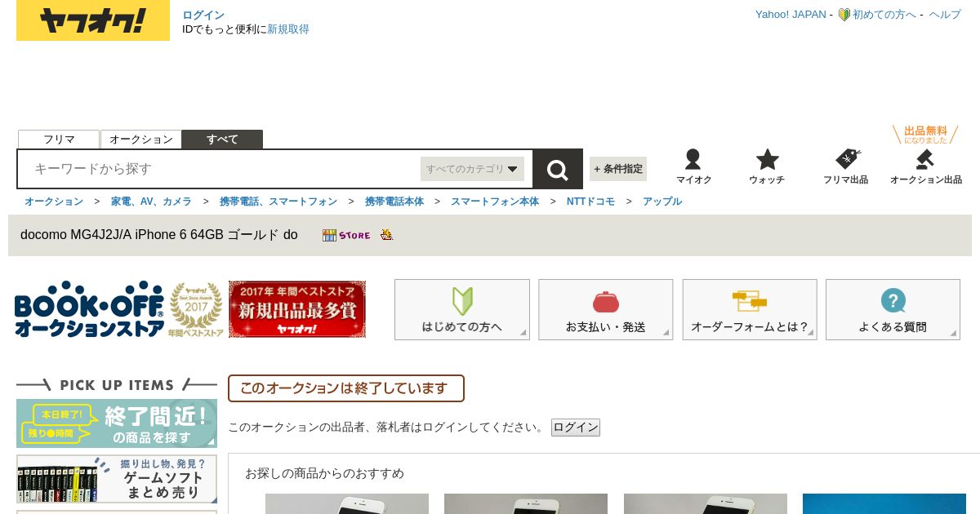Image resolution: width=980 pixels, height=514 pixels.
Task: Click the magnifying glass search button
Action: click(558, 170)
